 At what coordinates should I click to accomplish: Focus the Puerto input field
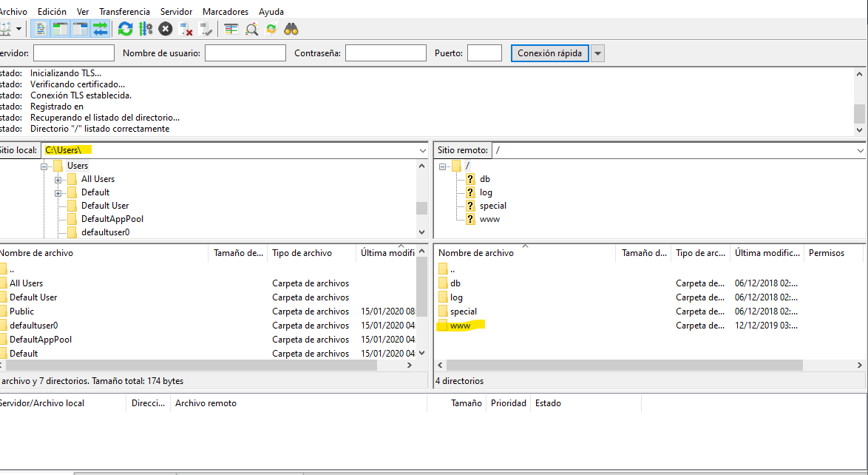tap(484, 53)
